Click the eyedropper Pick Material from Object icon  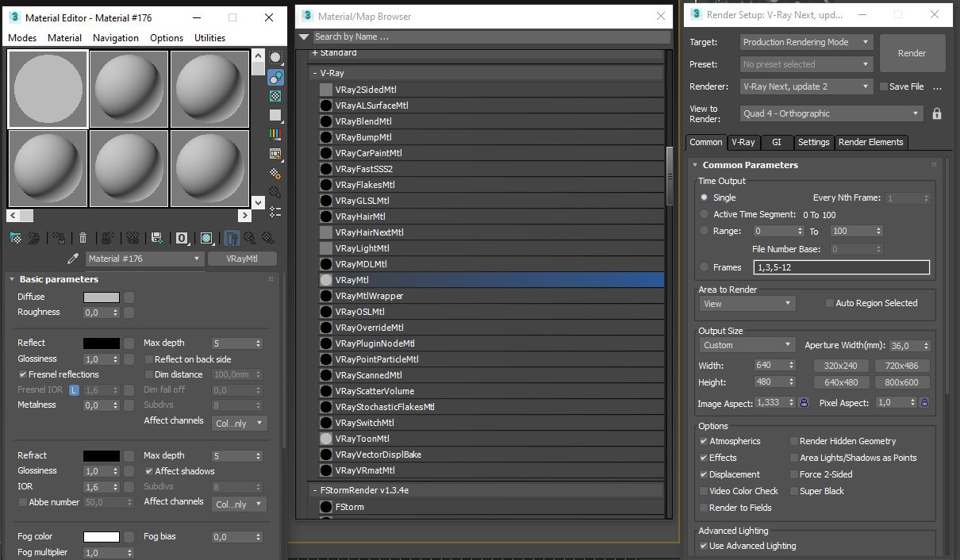[73, 259]
